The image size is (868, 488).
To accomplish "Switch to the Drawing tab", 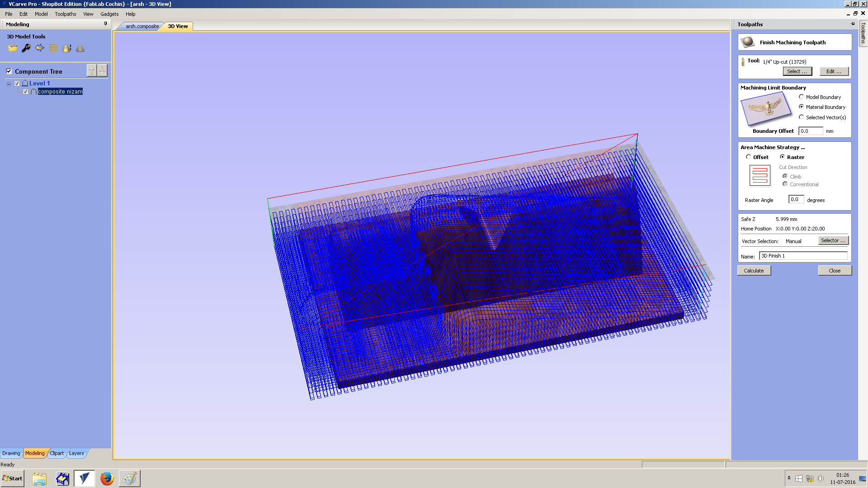I will [x=11, y=453].
